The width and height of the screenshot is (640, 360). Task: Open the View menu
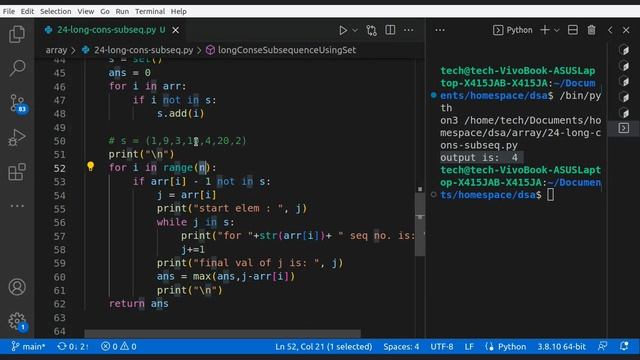[x=86, y=11]
